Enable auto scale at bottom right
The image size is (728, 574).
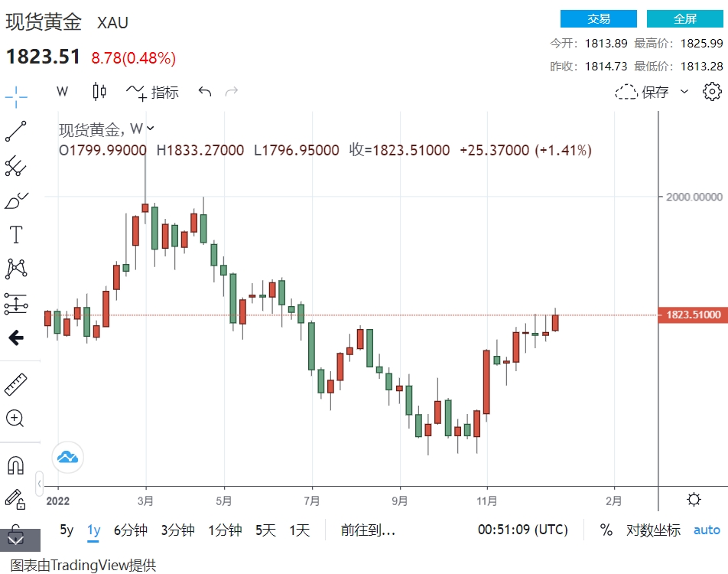(707, 530)
